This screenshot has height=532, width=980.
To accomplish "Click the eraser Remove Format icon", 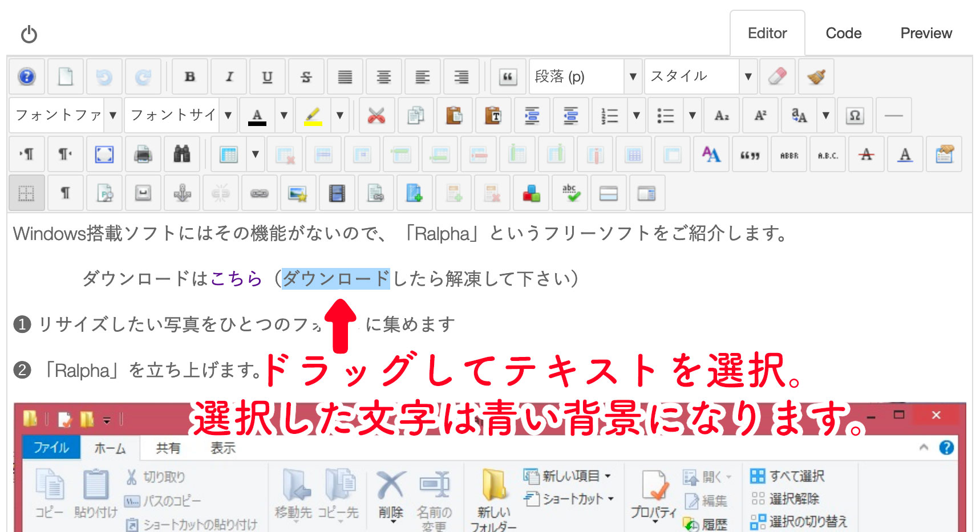I will (777, 76).
